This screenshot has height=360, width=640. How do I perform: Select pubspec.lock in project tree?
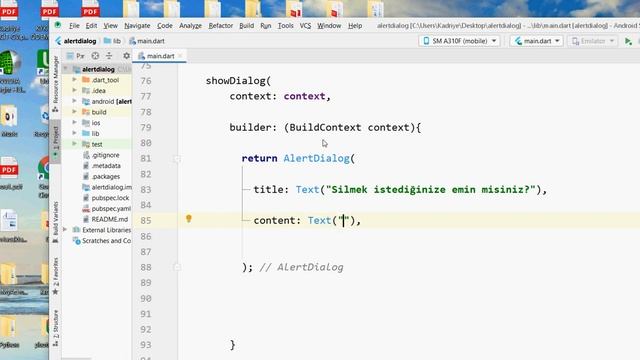tap(110, 198)
